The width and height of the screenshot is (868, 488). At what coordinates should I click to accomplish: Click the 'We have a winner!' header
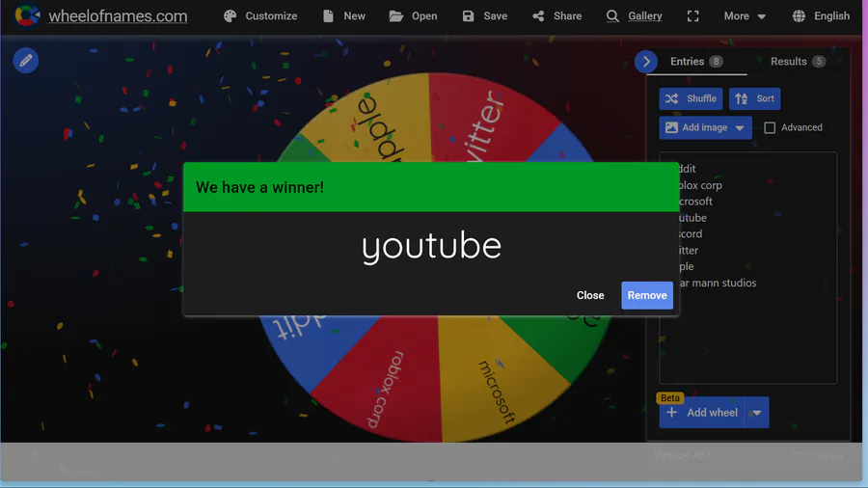[259, 187]
